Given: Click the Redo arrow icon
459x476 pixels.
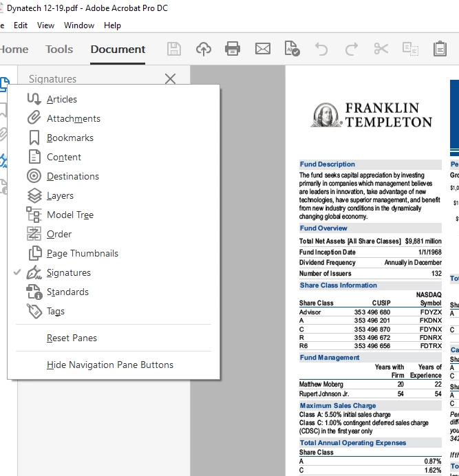Looking at the screenshot, I should coord(351,49).
